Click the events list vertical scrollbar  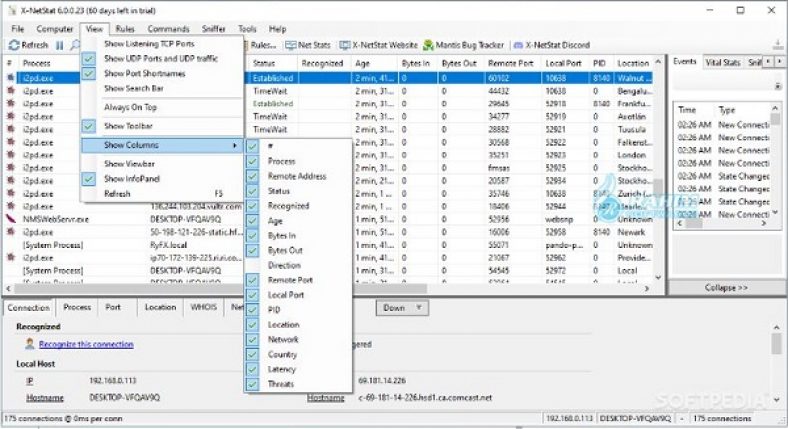point(775,161)
